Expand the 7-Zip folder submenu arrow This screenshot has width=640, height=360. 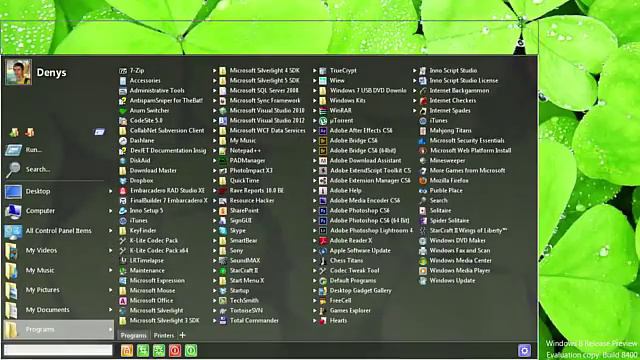click(x=215, y=71)
